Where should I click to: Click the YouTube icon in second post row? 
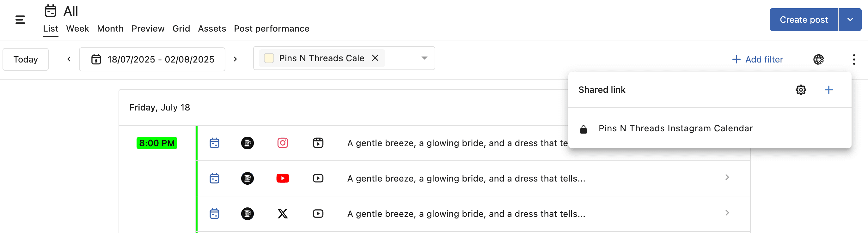coord(282,178)
